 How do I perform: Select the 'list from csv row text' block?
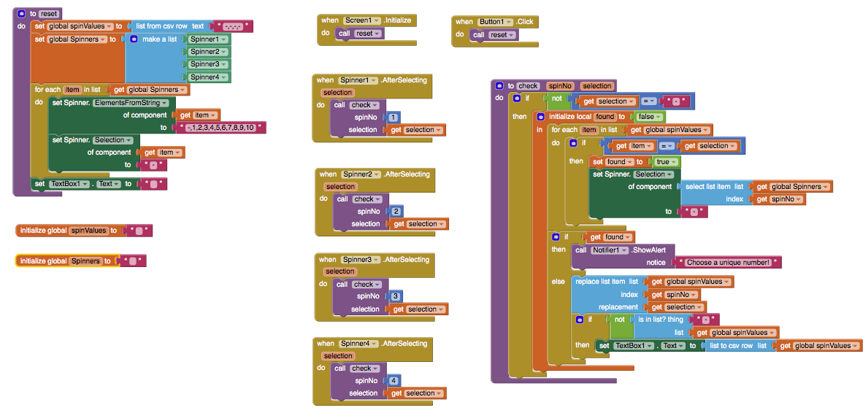point(171,26)
